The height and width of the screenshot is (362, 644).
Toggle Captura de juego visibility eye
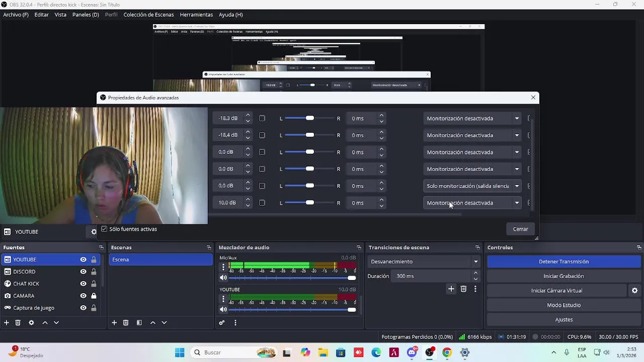pos(83,308)
